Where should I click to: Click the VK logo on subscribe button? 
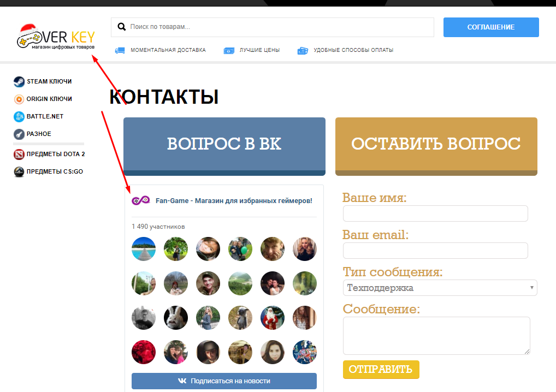pos(182,381)
